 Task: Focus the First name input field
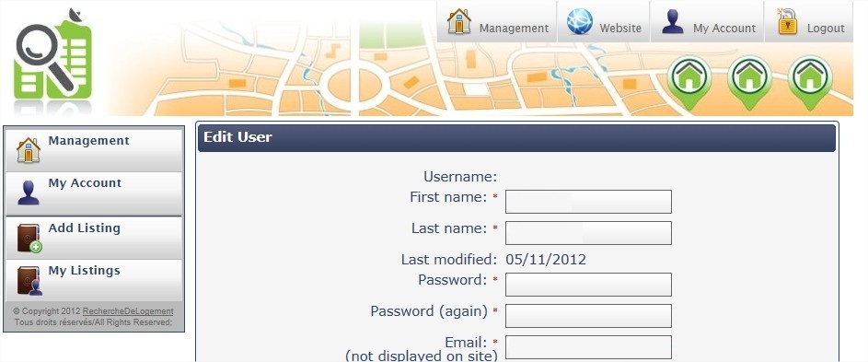pos(588,202)
